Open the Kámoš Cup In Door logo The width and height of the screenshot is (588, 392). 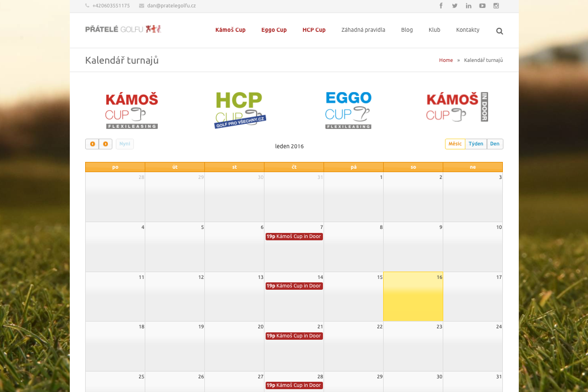(x=457, y=107)
